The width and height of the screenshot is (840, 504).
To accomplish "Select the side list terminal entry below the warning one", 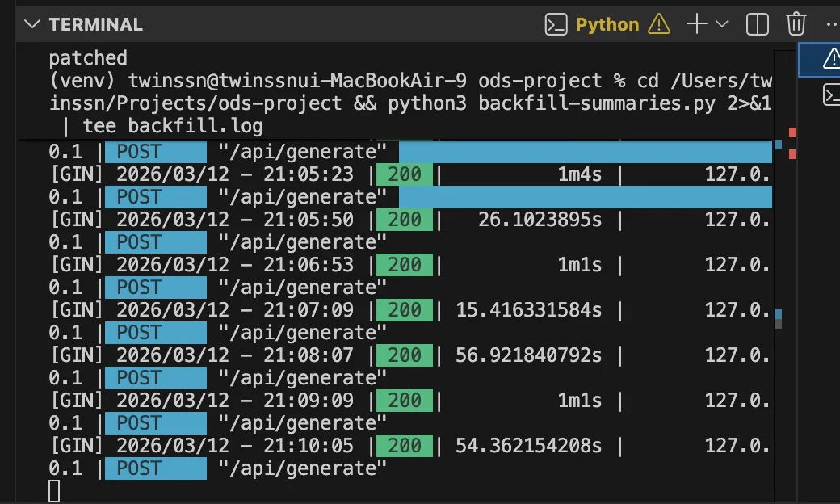I will [830, 94].
